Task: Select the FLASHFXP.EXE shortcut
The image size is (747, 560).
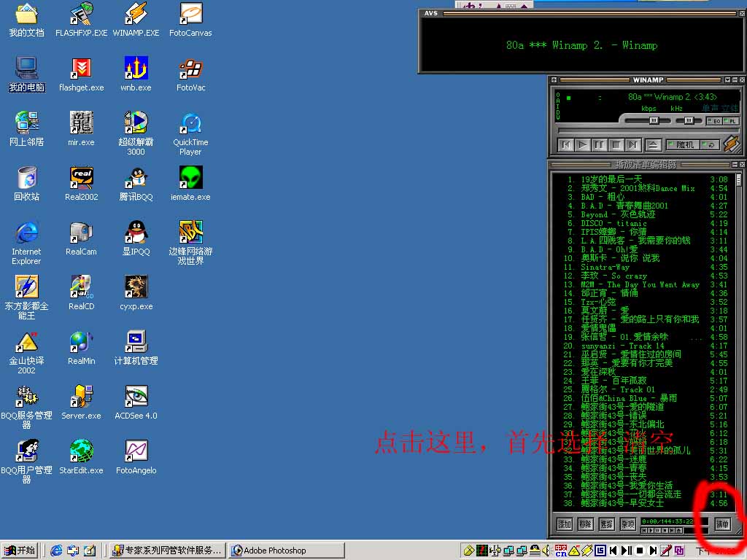Action: tap(82, 20)
